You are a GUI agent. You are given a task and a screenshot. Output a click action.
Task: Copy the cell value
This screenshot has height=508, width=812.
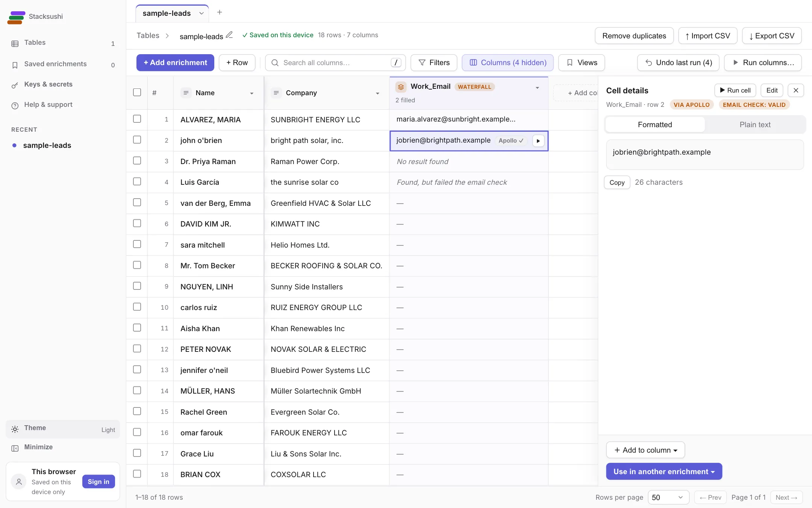[617, 183]
